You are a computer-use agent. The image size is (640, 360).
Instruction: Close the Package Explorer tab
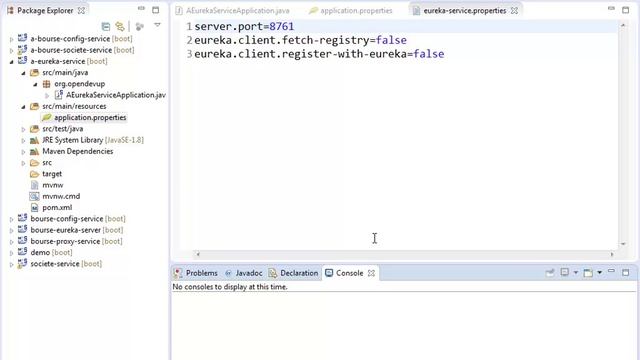click(81, 11)
